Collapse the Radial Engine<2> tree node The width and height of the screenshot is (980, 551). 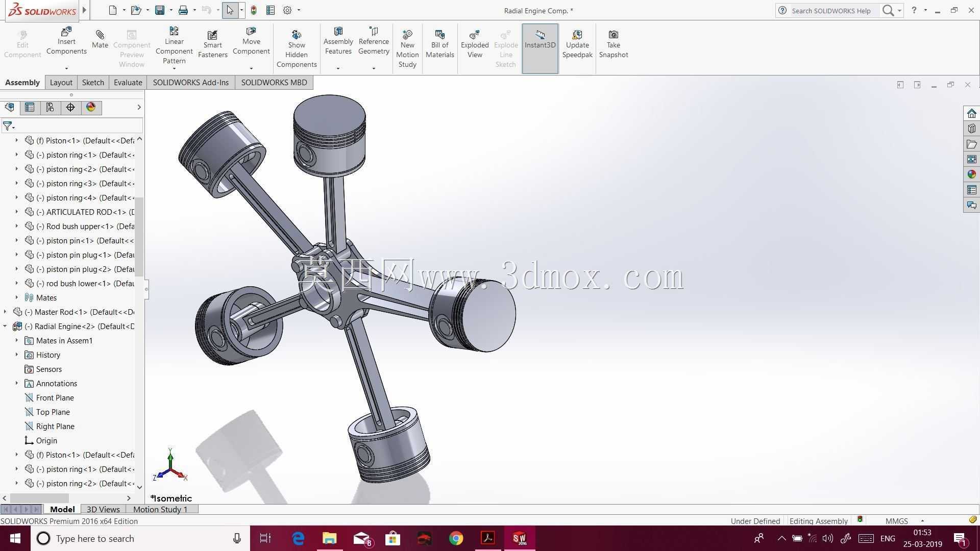(x=5, y=326)
